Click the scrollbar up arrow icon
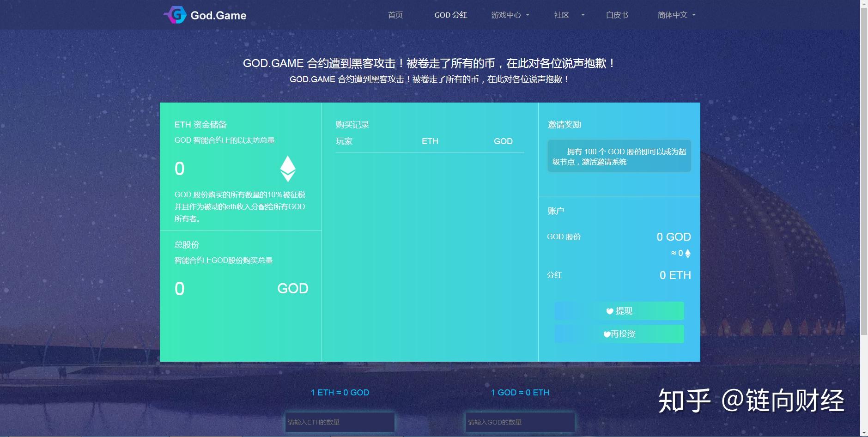 (864, 3)
